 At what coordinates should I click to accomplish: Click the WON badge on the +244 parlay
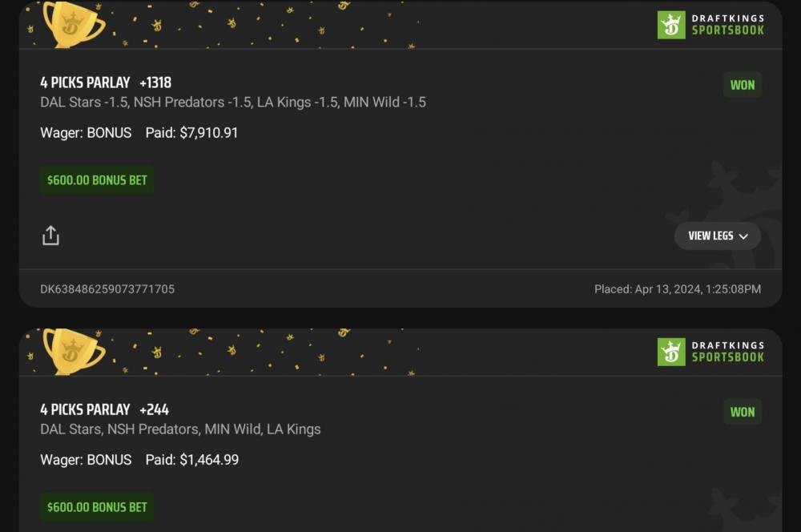point(742,412)
